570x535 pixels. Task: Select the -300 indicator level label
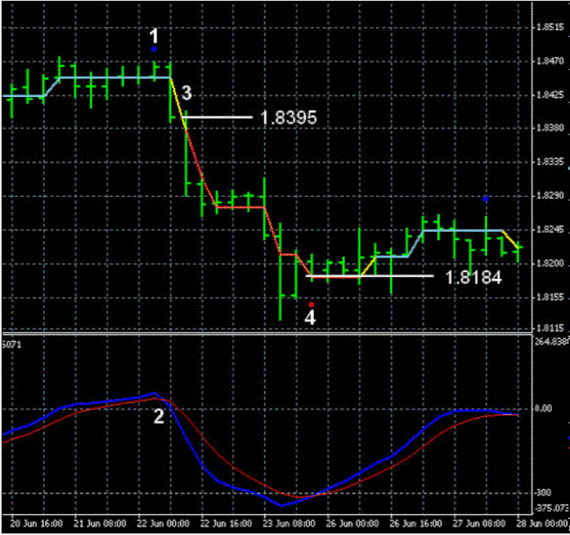point(543,492)
